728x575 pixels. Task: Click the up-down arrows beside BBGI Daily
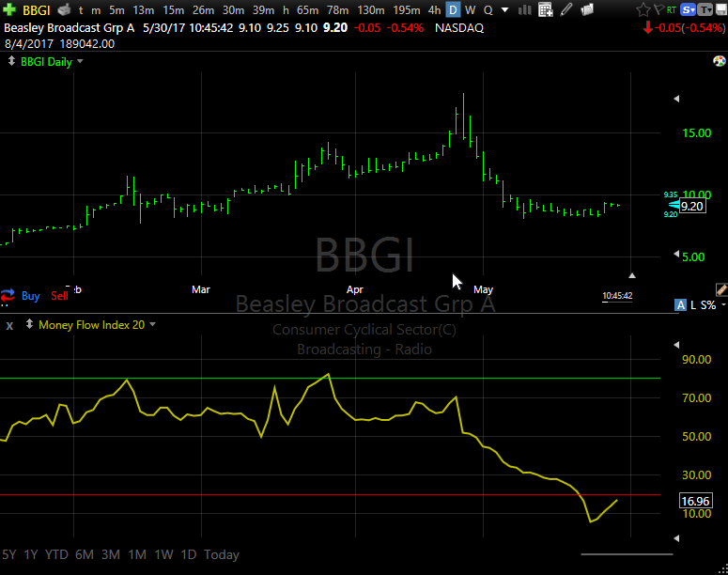(x=11, y=61)
